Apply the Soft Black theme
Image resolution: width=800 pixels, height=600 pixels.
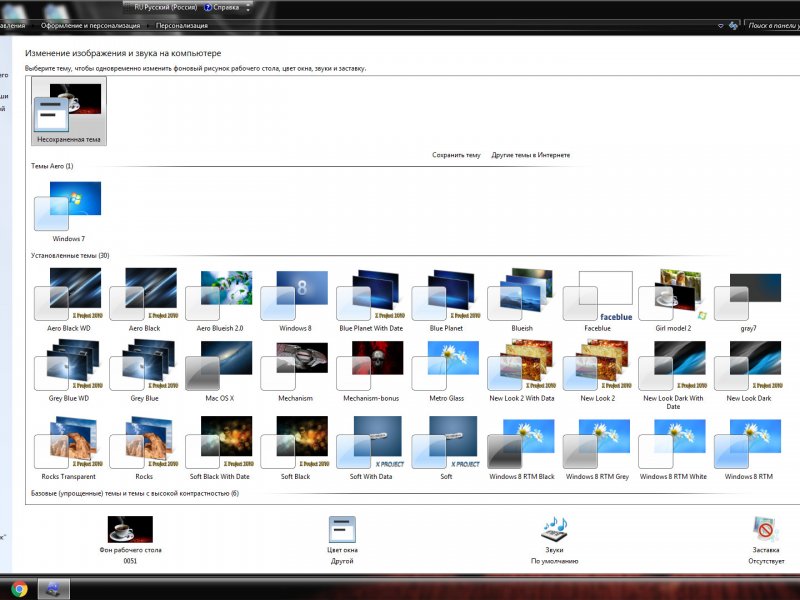tap(295, 448)
